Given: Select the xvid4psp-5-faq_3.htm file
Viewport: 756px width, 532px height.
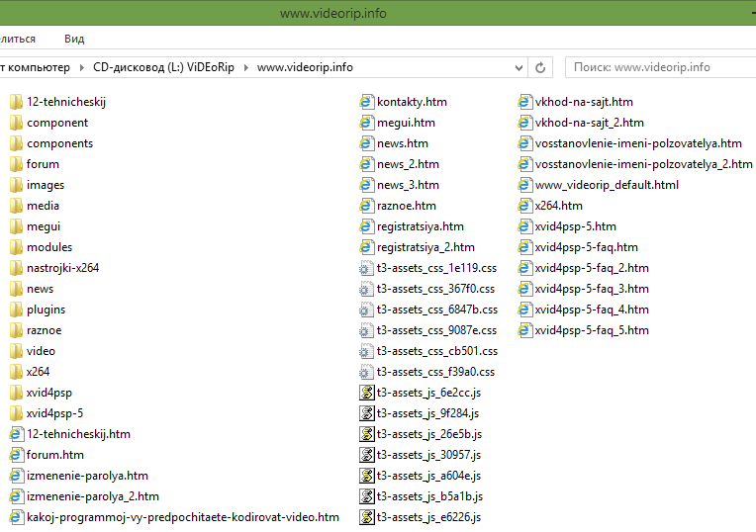Looking at the screenshot, I should point(591,289).
